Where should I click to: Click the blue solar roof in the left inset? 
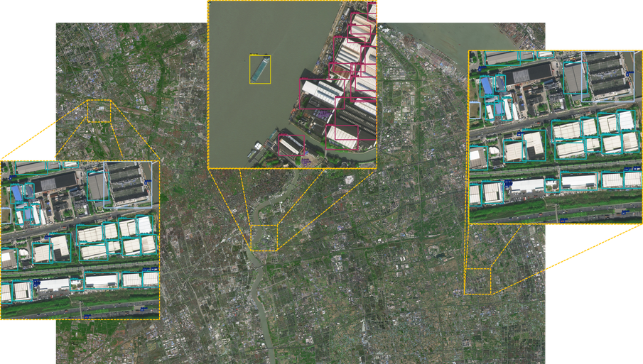17,193
